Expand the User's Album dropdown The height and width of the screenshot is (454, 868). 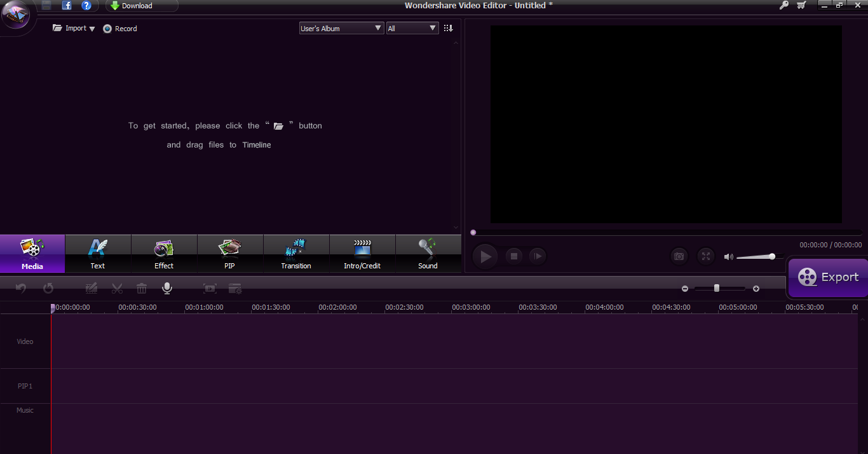coord(342,29)
